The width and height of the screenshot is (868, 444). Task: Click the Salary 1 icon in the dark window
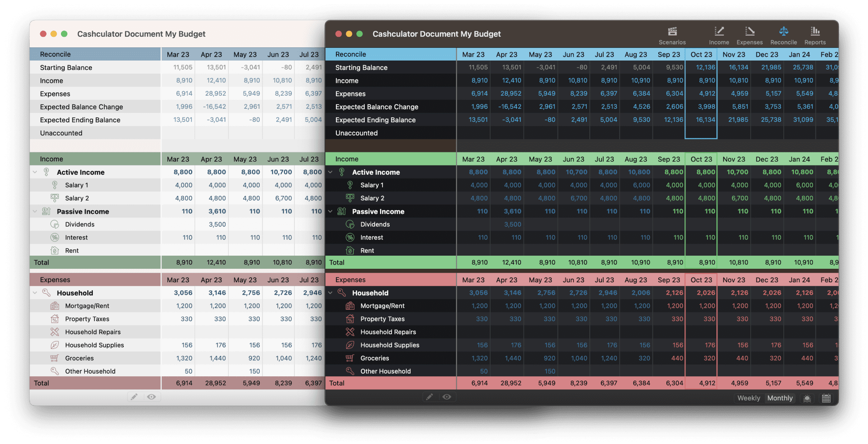350,185
